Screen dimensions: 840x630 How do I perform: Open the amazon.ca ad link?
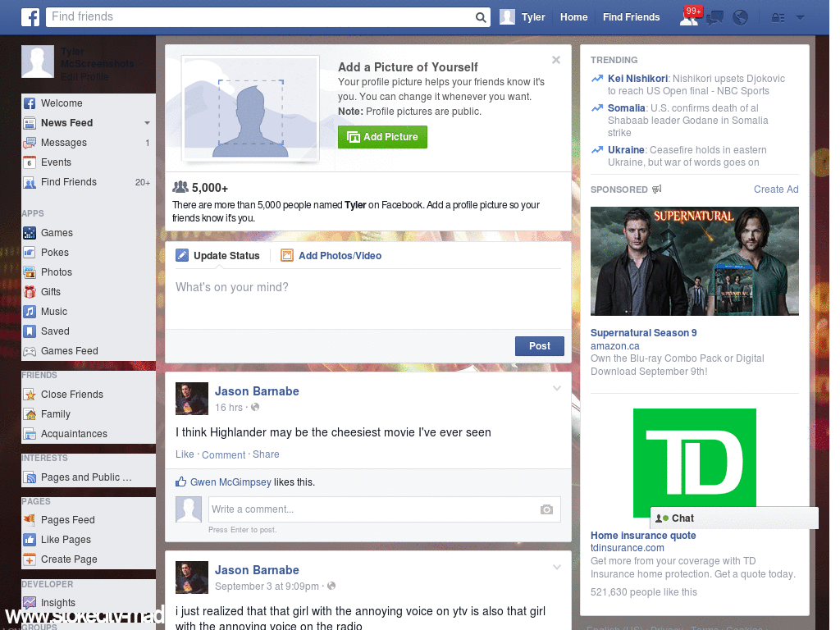pos(615,347)
